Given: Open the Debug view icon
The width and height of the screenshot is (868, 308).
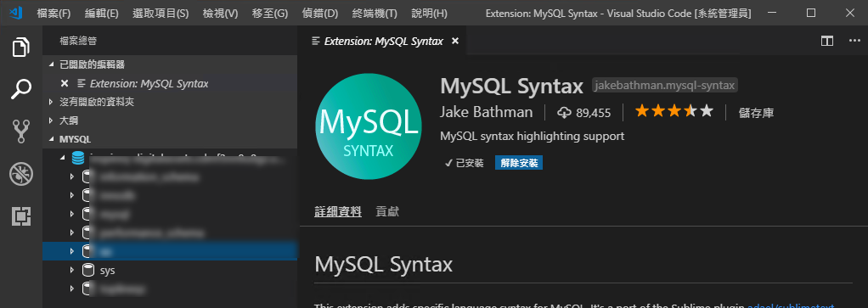Looking at the screenshot, I should pyautogui.click(x=21, y=174).
